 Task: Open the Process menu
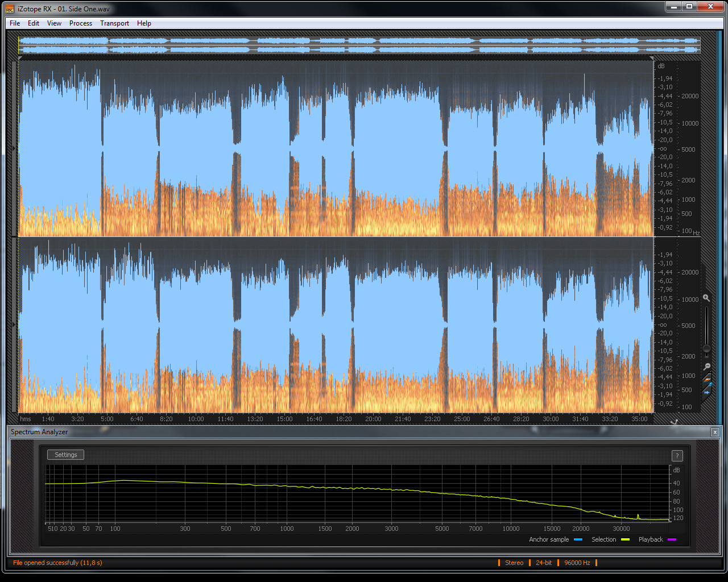(x=81, y=23)
